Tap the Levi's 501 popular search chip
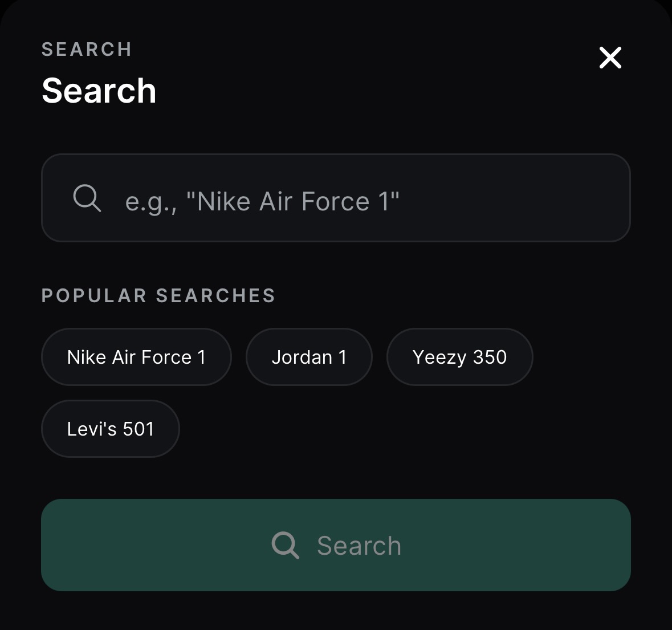Image resolution: width=672 pixels, height=630 pixels. [111, 429]
